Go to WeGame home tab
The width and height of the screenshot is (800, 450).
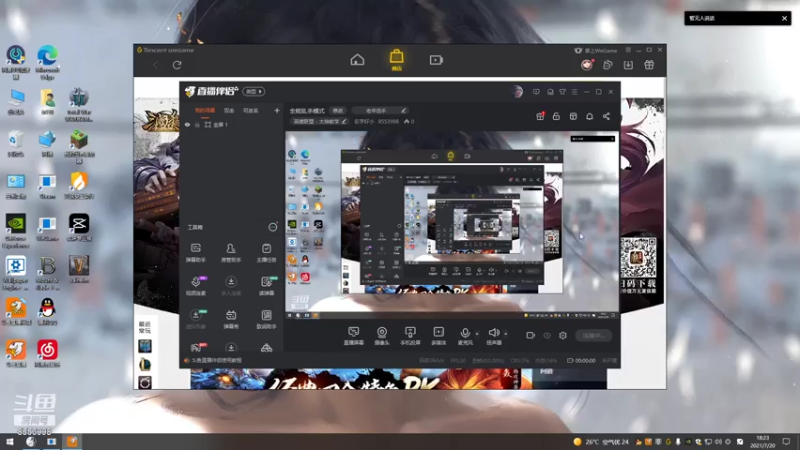coord(358,60)
